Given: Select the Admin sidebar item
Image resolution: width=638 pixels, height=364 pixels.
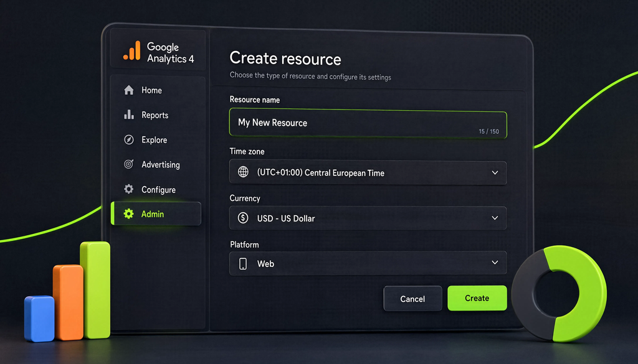Looking at the screenshot, I should 156,213.
